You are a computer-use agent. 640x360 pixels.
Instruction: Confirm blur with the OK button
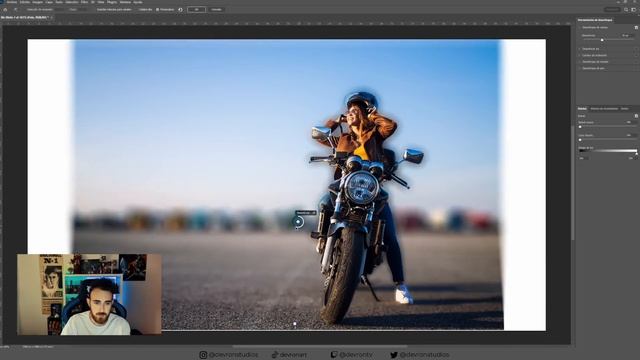(x=196, y=9)
